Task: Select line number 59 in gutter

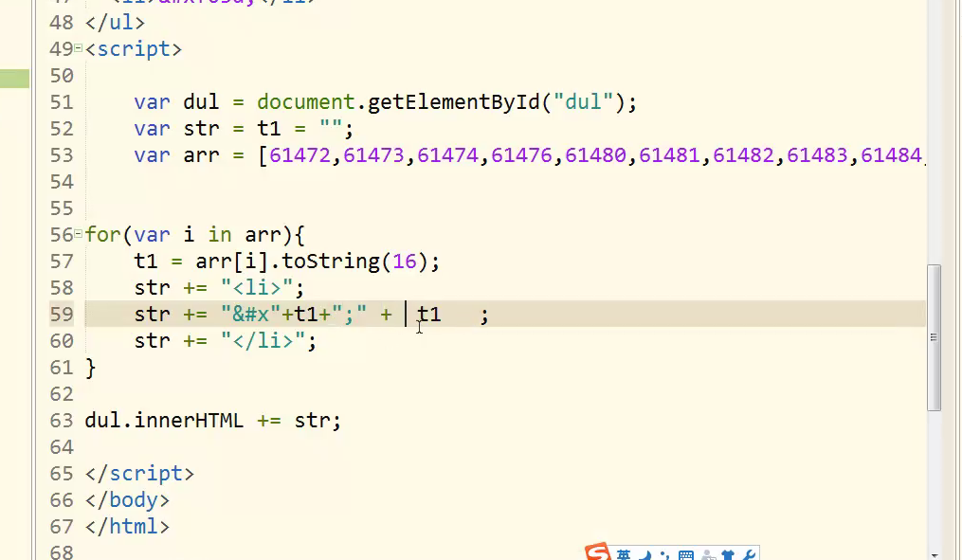Action: (x=62, y=314)
